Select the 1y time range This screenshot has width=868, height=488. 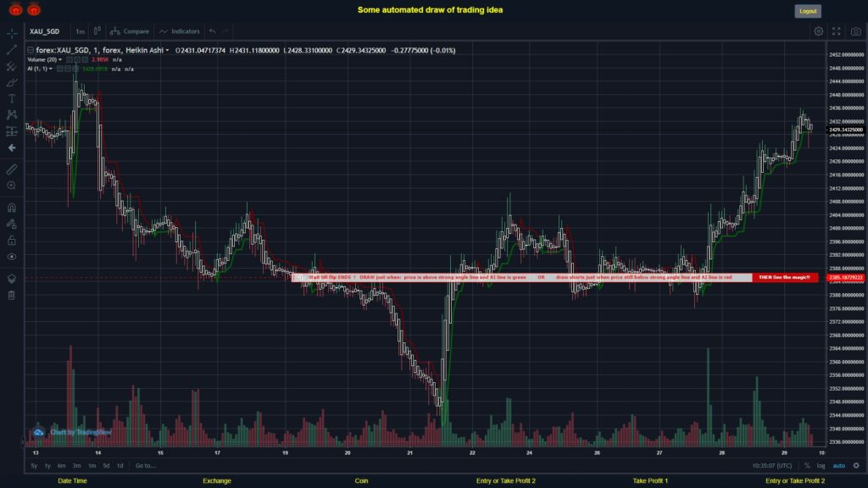click(47, 466)
